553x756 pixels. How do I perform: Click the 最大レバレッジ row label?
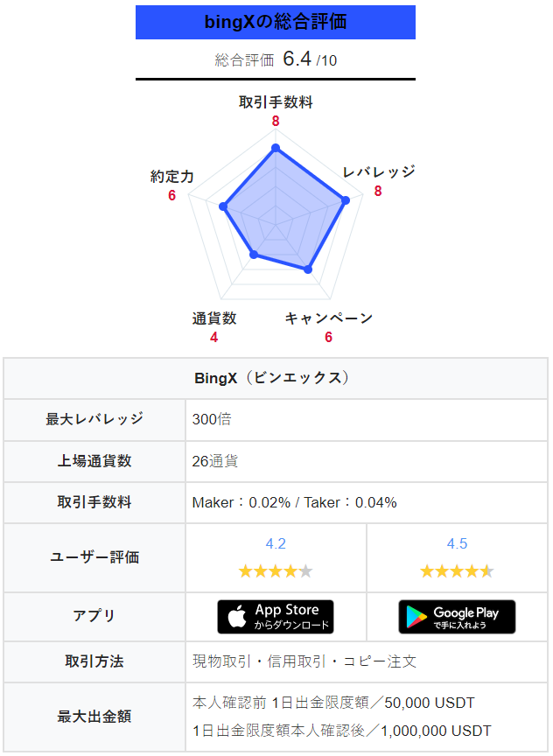pyautogui.click(x=94, y=419)
